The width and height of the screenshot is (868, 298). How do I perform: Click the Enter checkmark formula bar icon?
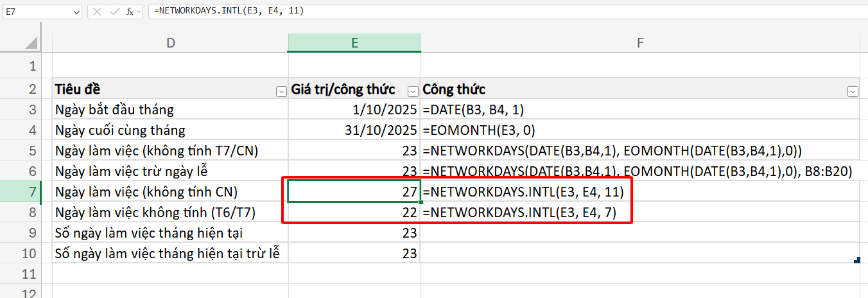[x=114, y=12]
